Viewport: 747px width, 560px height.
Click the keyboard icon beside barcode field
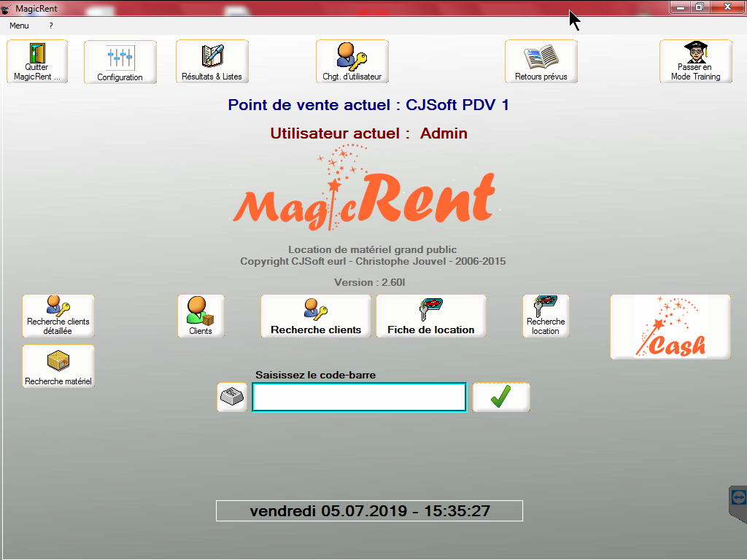[x=232, y=397]
